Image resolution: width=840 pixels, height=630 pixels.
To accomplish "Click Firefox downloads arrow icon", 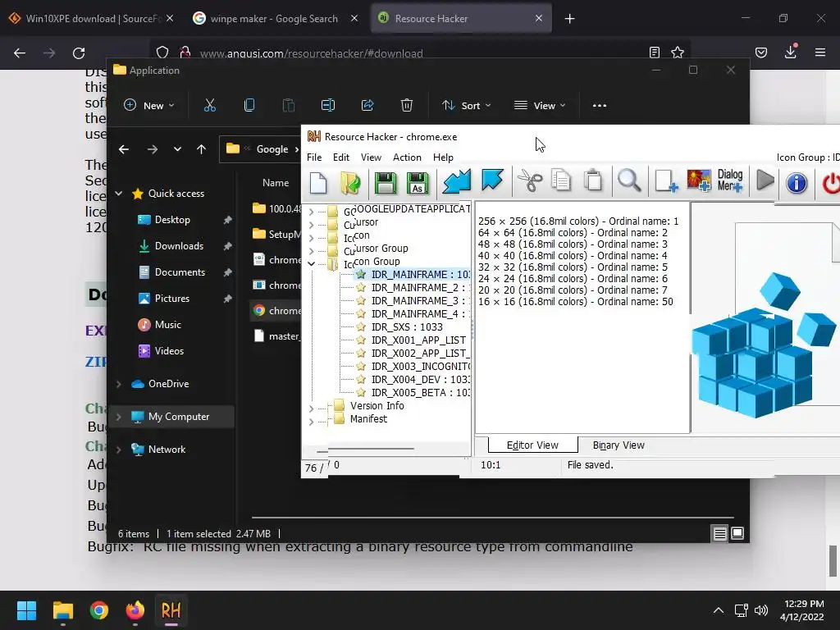I will [x=790, y=52].
